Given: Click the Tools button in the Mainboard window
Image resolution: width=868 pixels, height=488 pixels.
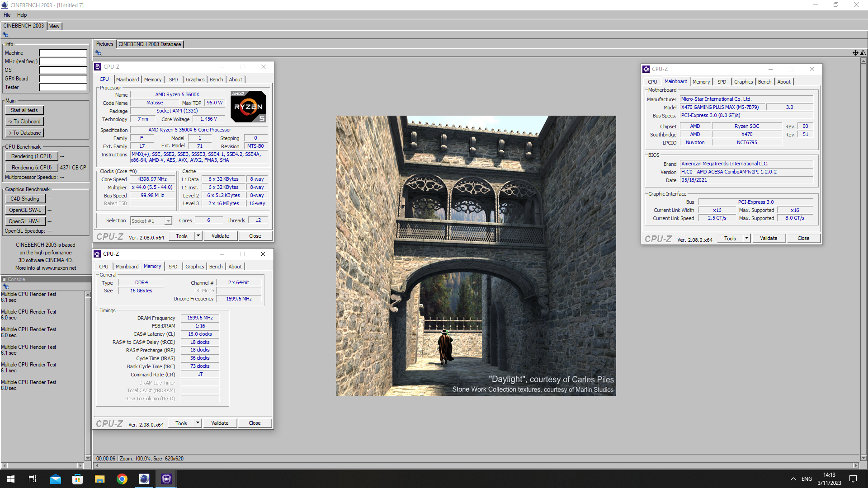Looking at the screenshot, I should pos(730,238).
